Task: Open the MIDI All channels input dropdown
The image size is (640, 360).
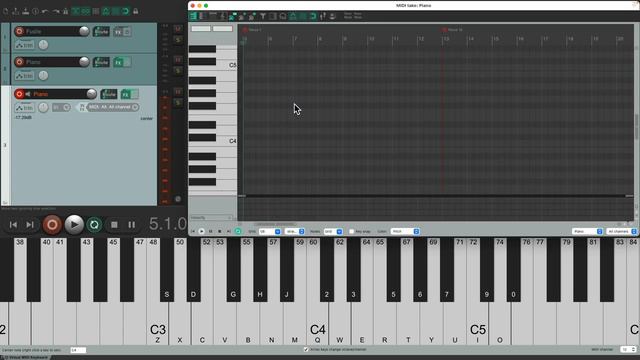Action: coord(113,107)
